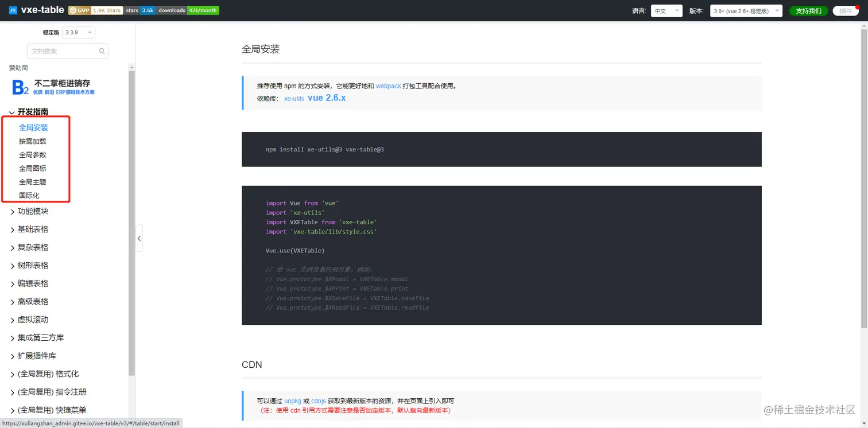Click the 1.9K Stars badge
Viewport: 868px width, 428px height.
point(107,10)
